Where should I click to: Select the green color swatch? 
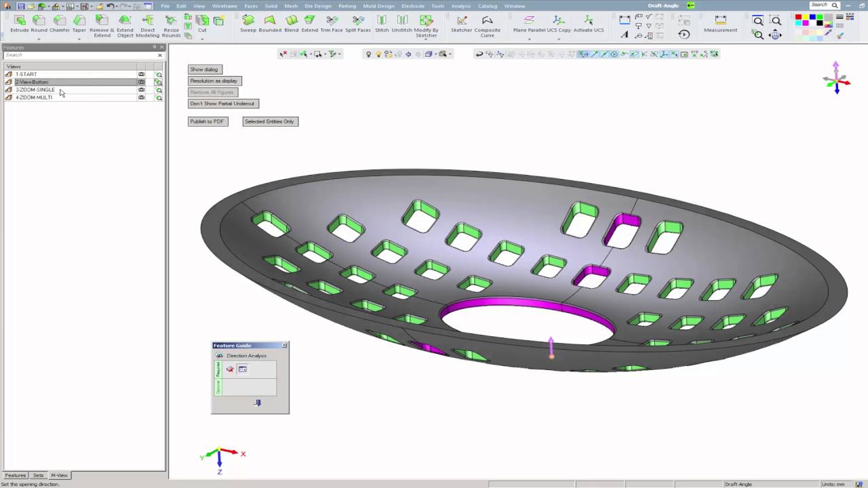click(x=821, y=18)
